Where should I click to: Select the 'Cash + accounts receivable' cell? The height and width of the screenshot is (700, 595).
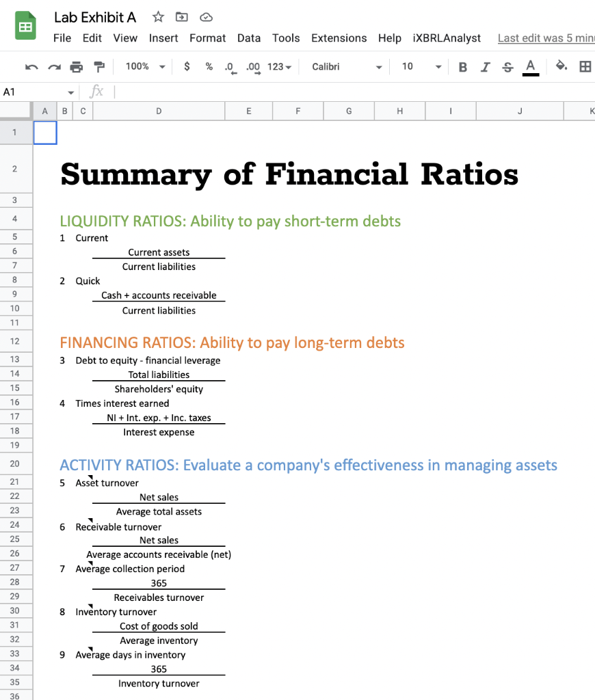[x=159, y=295]
